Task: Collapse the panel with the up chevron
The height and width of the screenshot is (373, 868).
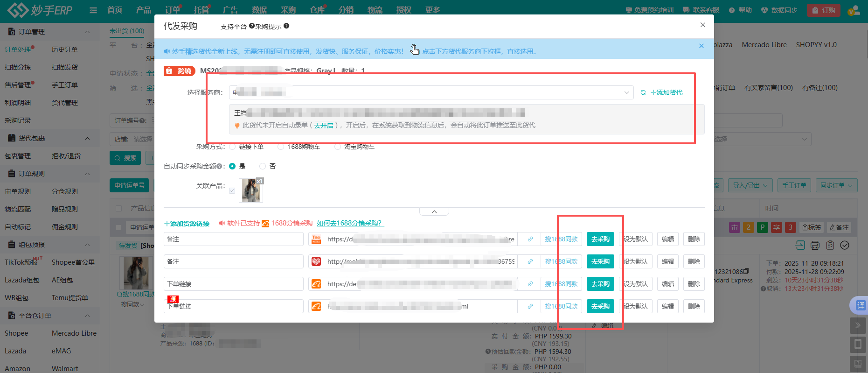Action: 434,212
